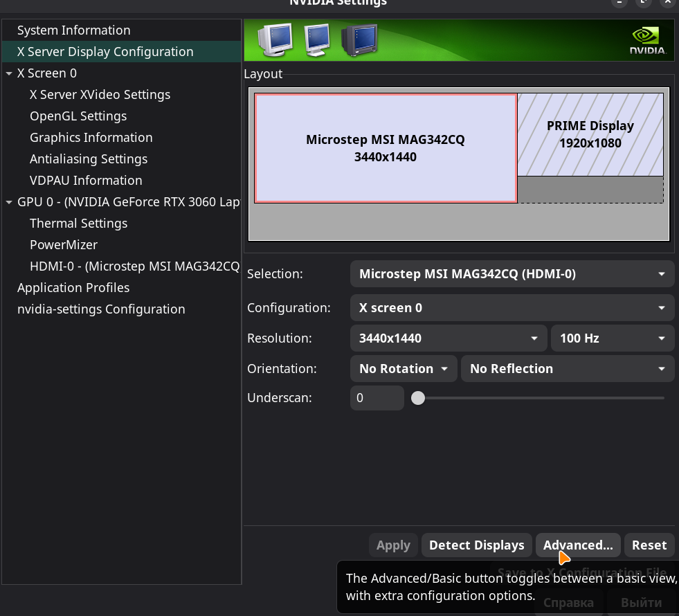This screenshot has height=616, width=679.
Task: Click the Underscan value field
Action: click(x=377, y=398)
